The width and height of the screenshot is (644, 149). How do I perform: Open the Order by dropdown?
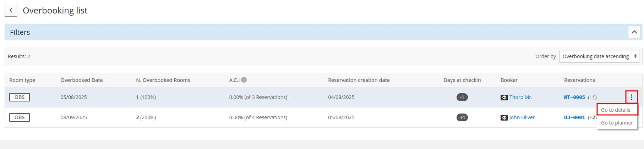(x=599, y=56)
